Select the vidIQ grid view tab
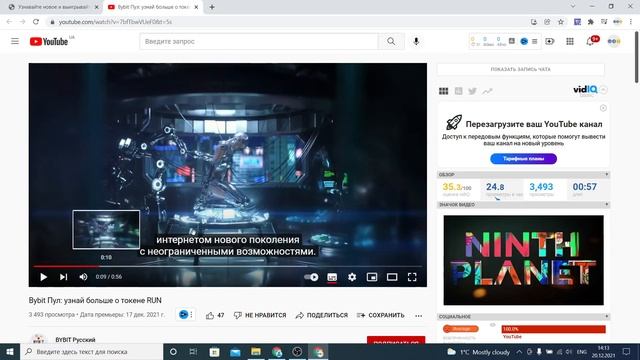The image size is (640, 360). click(443, 91)
